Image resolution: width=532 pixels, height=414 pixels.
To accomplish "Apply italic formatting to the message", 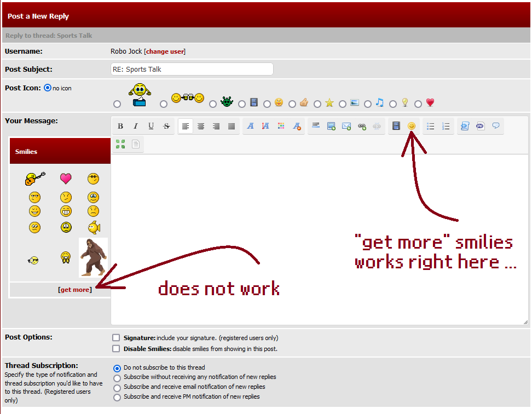I will click(x=136, y=127).
